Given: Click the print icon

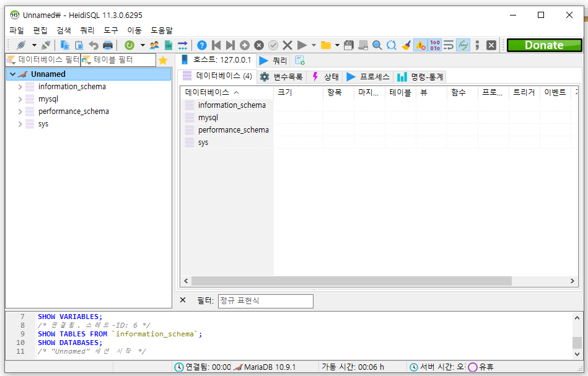Looking at the screenshot, I should click(x=108, y=45).
